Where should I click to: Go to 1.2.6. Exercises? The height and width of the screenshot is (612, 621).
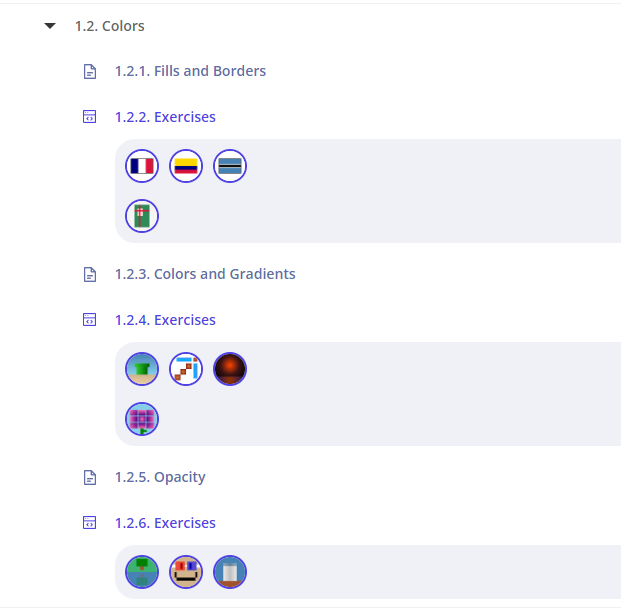tap(165, 523)
